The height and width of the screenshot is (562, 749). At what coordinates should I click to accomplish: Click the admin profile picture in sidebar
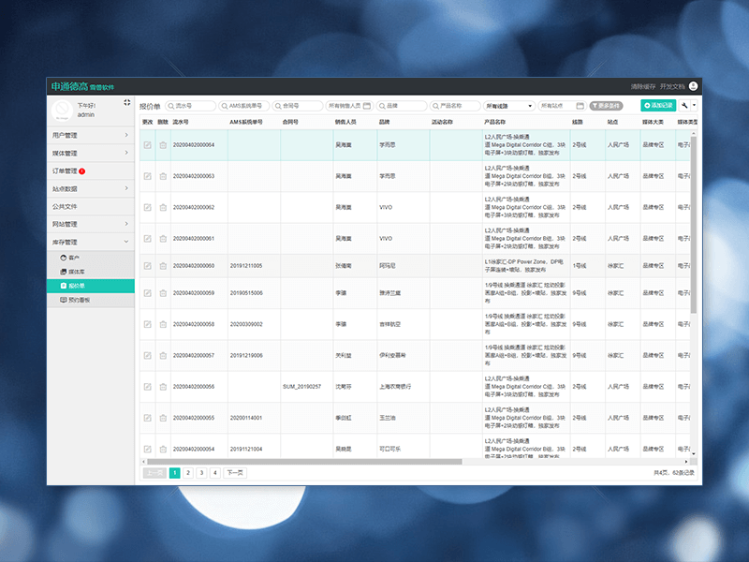tap(62, 110)
